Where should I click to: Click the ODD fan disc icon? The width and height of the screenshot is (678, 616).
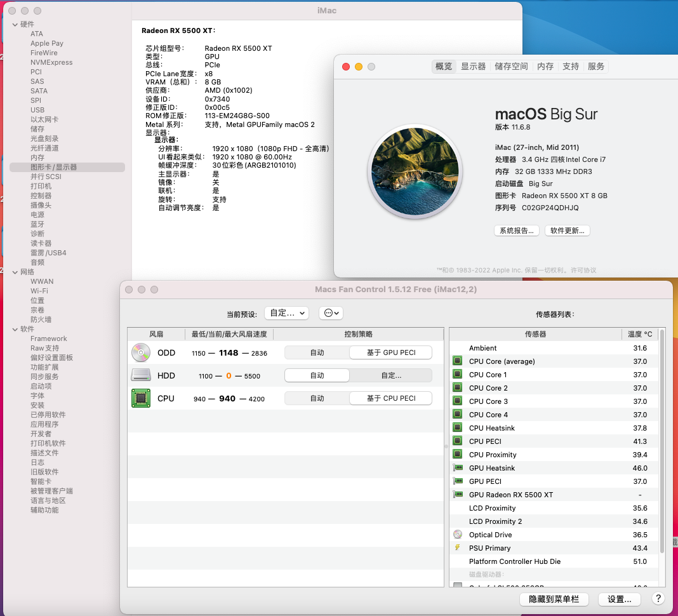point(141,352)
